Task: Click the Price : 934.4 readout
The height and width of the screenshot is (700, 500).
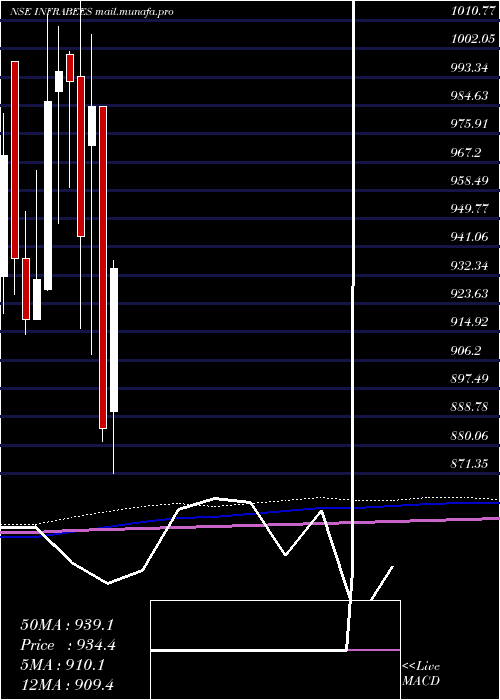Action: point(68,645)
